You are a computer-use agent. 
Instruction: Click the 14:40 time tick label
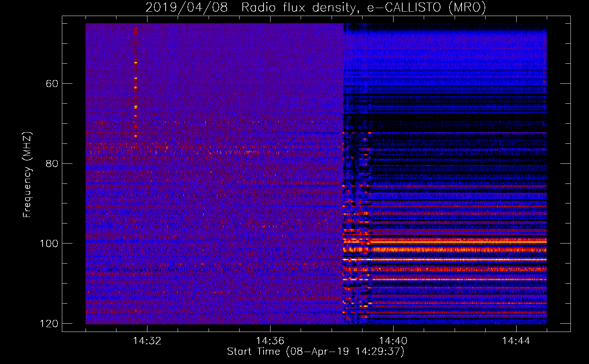[x=393, y=341]
